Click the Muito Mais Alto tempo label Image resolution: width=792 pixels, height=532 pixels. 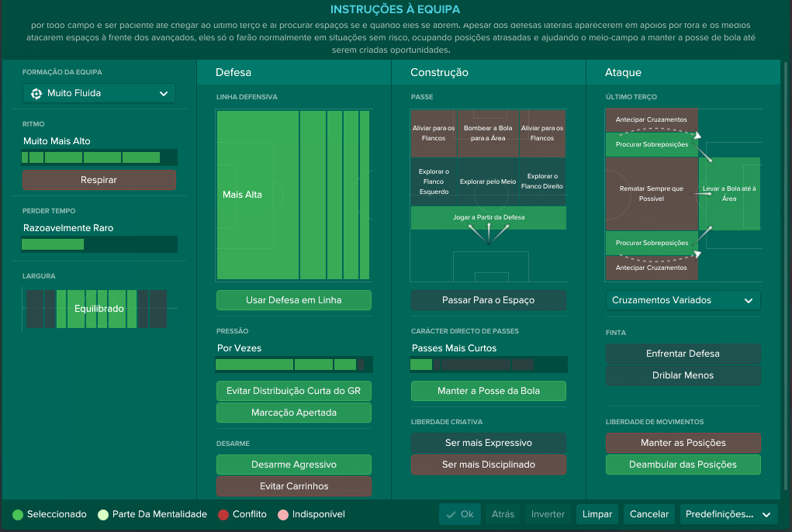pos(57,141)
